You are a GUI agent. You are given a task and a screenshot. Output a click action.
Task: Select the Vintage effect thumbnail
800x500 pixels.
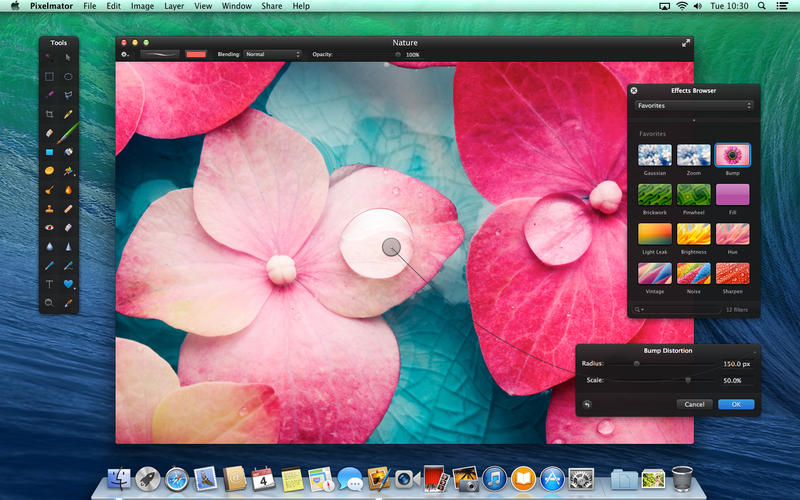[654, 272]
